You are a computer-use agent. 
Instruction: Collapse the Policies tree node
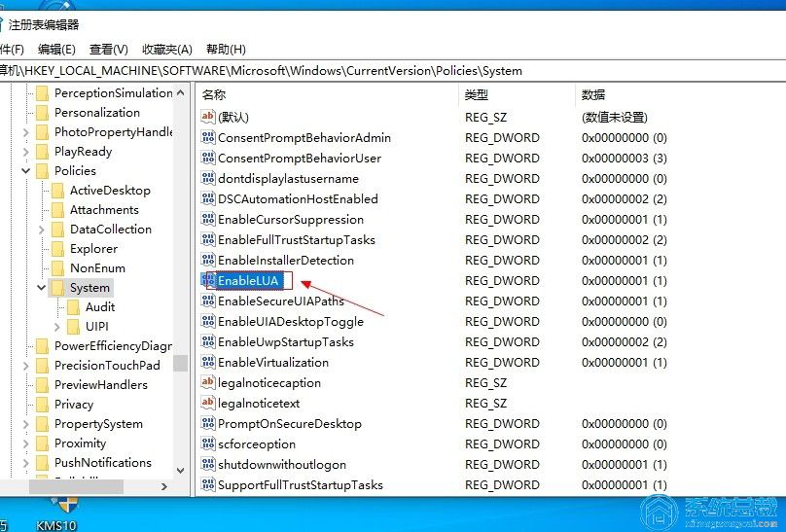26,171
